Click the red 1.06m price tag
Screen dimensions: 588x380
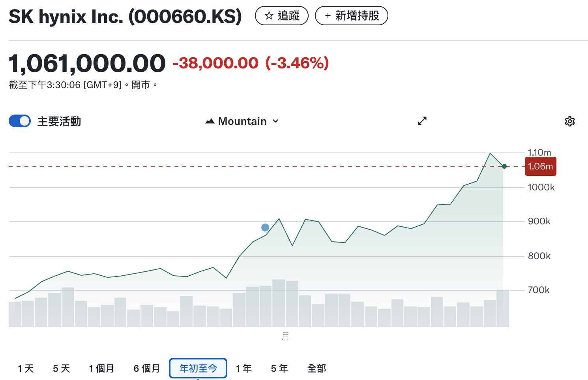point(540,166)
